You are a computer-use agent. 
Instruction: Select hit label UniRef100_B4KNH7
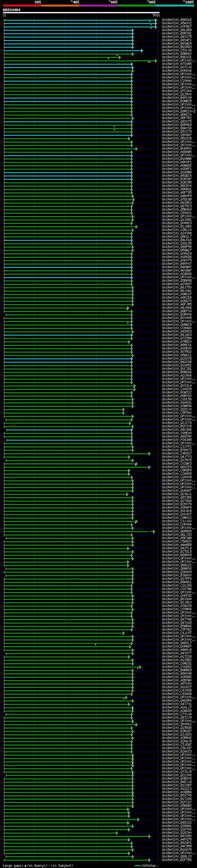(177, 267)
